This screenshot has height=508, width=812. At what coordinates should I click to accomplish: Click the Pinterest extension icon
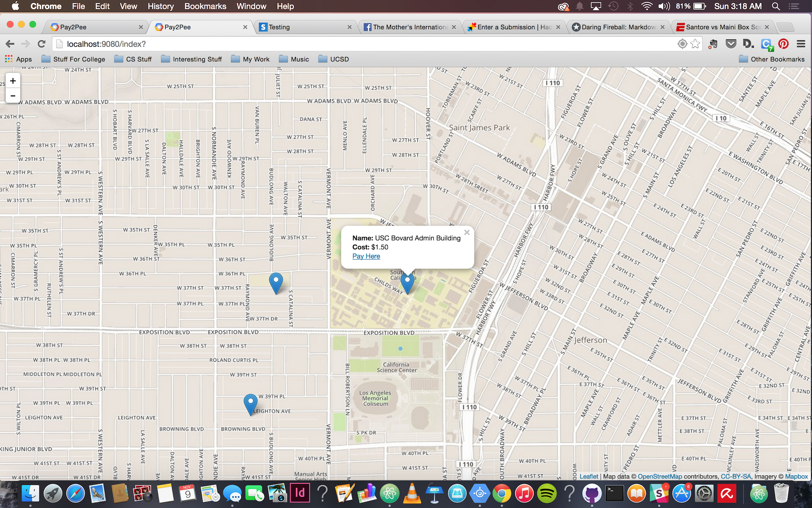tap(783, 44)
